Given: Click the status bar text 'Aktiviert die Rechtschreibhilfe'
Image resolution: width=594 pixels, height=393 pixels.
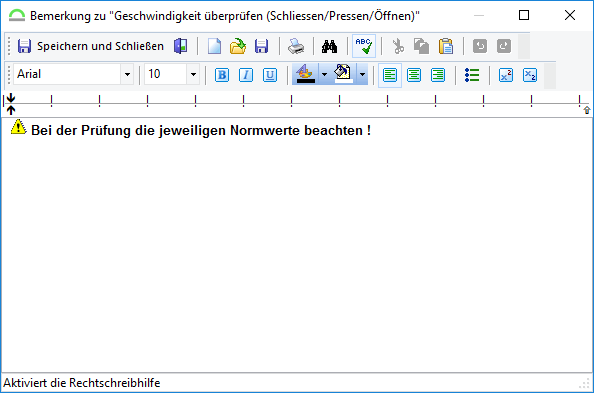Looking at the screenshot, I should 82,383.
